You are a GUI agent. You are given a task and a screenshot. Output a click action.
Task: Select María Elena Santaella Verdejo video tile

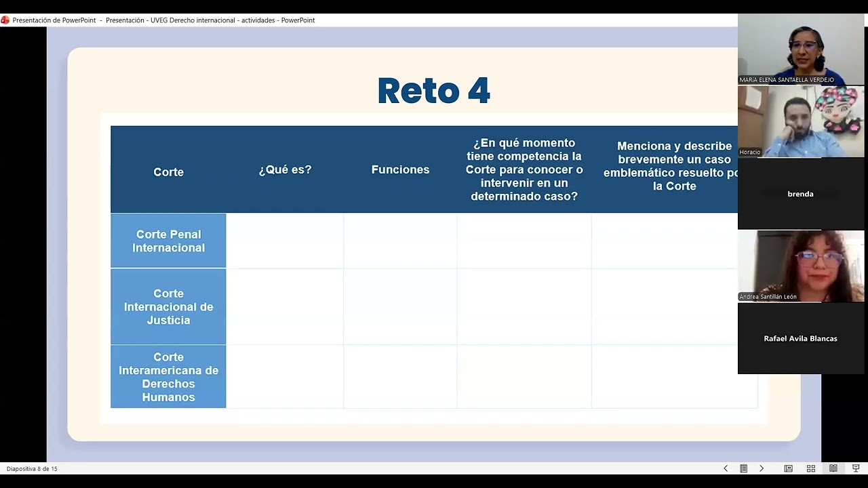(801, 49)
